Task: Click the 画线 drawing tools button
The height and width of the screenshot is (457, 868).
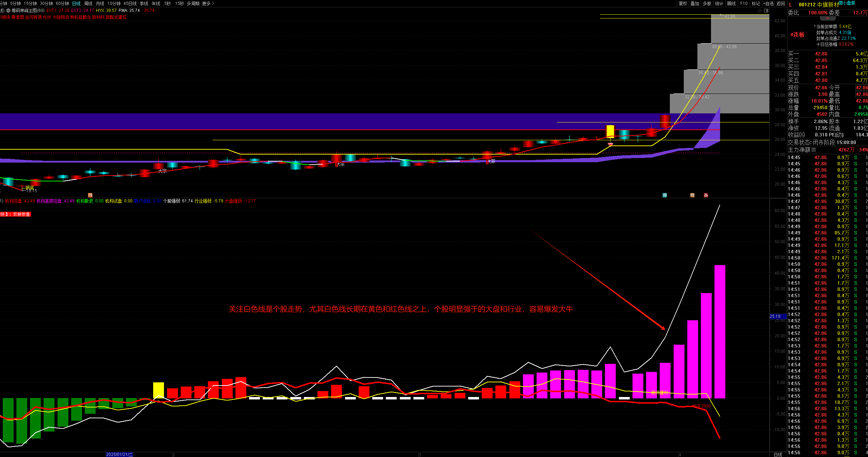Action: [732, 3]
